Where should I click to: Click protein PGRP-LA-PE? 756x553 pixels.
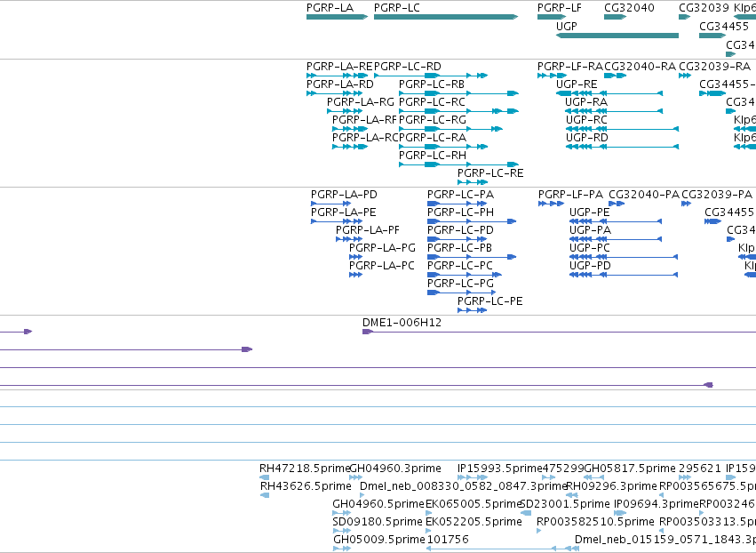[x=337, y=221]
